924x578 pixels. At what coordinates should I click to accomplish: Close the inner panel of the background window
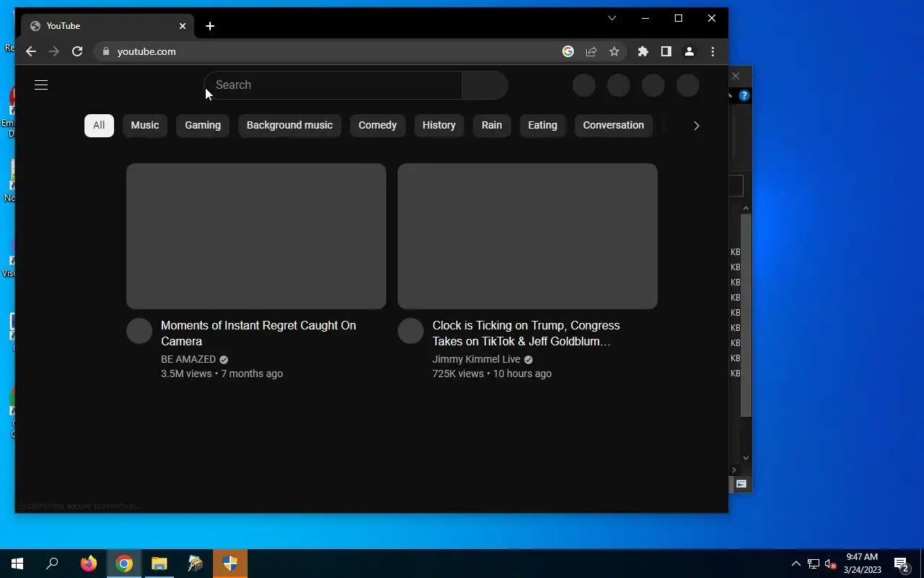click(x=736, y=76)
